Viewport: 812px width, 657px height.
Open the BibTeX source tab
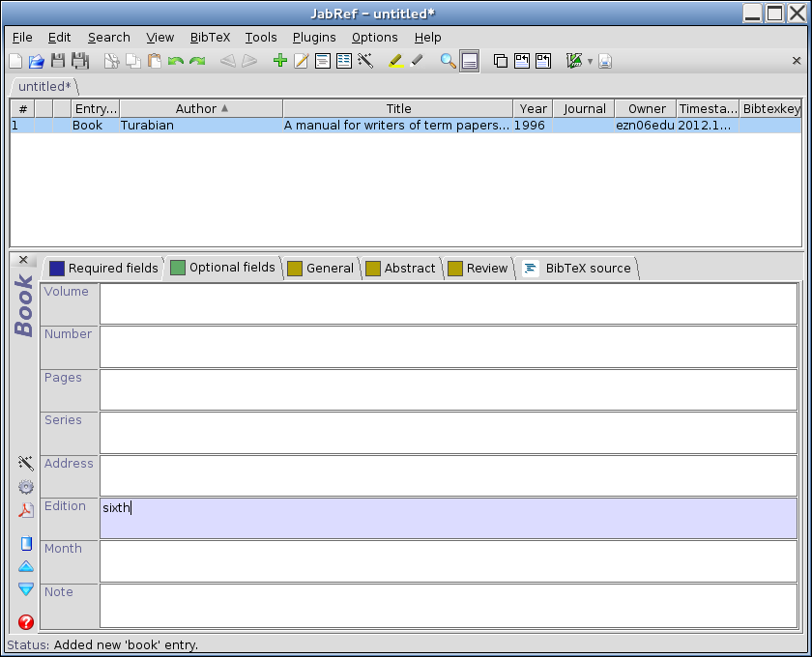[577, 269]
